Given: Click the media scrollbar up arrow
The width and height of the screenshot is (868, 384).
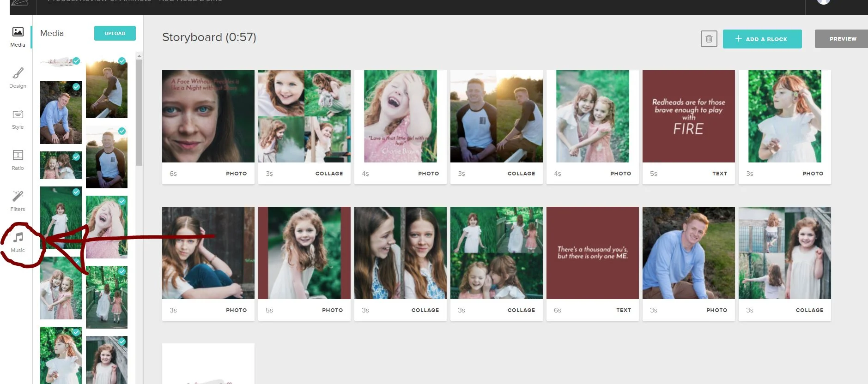Looking at the screenshot, I should 140,55.
